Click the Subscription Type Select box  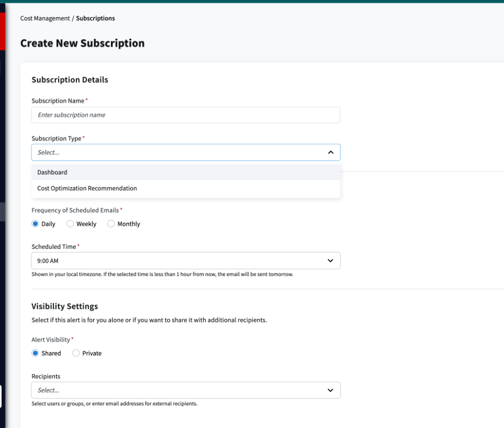186,152
